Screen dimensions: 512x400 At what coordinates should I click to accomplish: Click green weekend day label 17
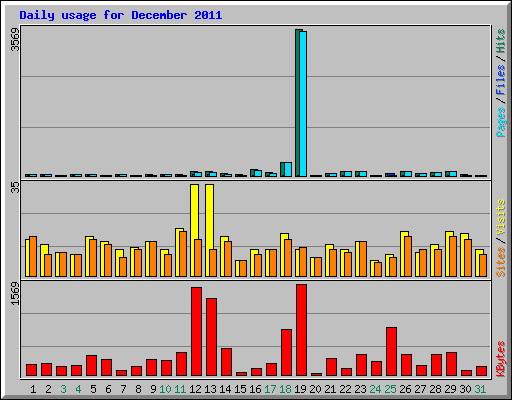click(x=270, y=389)
